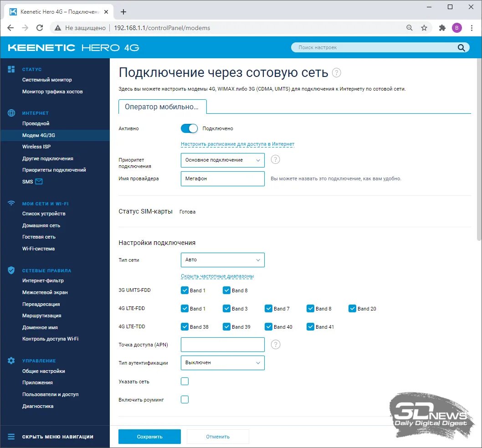
Task: Enable the specify network checkbox
Action: (x=185, y=382)
